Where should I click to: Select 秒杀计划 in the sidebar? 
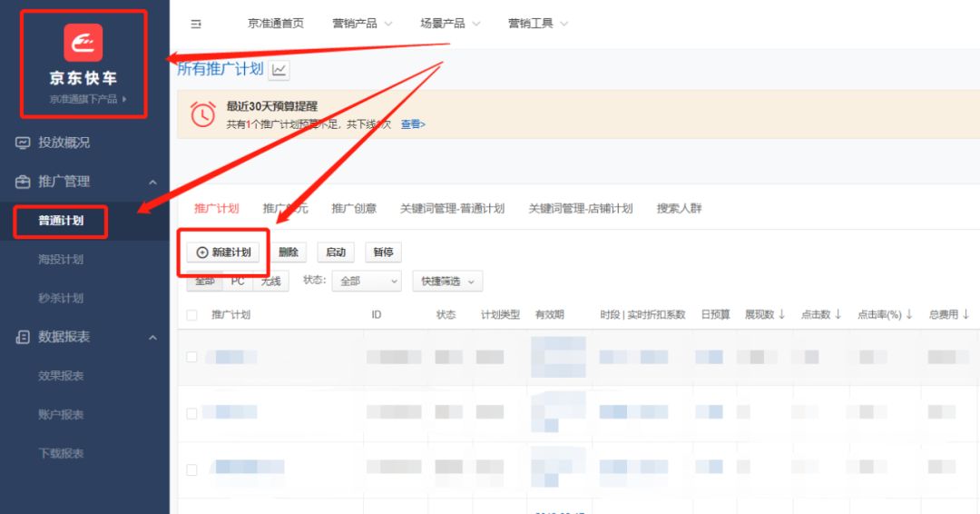[x=61, y=298]
